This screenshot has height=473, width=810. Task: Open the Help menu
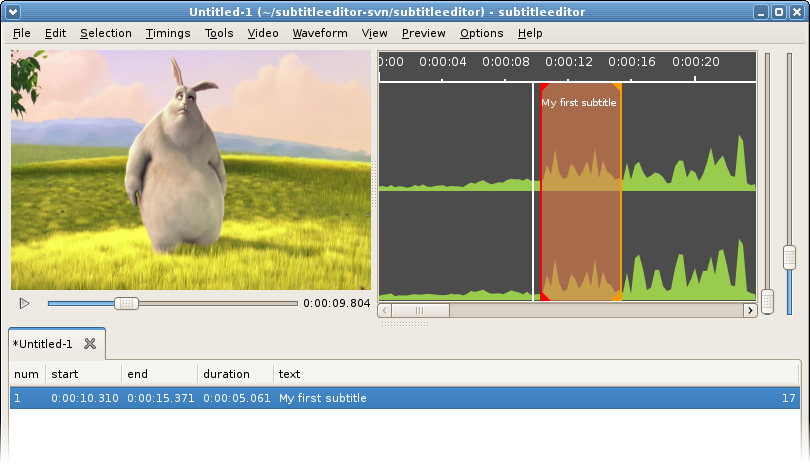[x=530, y=34]
